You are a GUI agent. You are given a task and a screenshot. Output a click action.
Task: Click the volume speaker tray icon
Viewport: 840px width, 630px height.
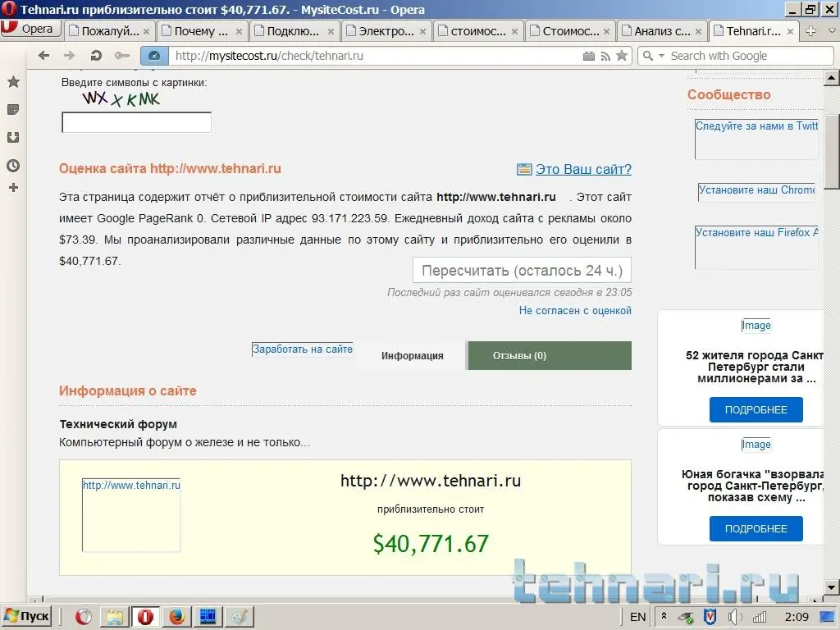734,617
